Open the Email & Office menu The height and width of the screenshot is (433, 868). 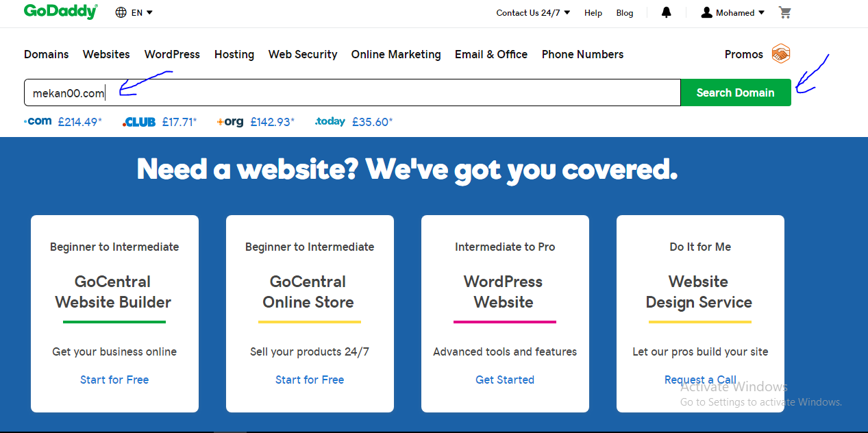[491, 54]
